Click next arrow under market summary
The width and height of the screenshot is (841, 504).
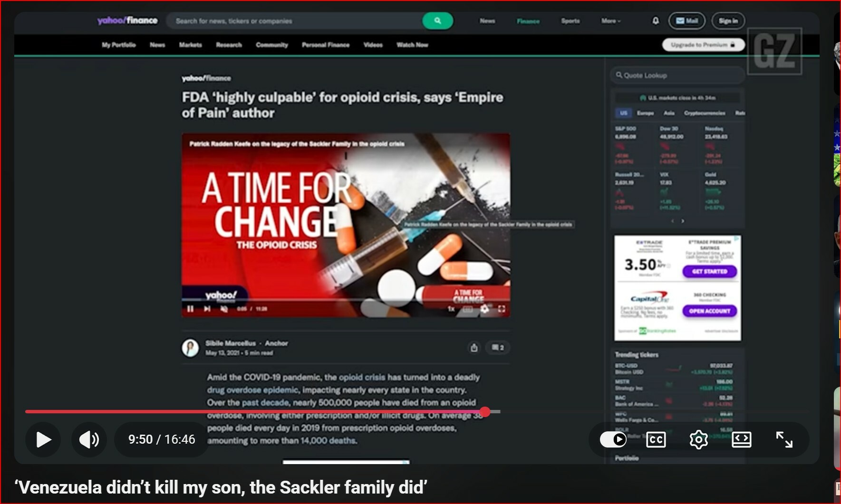(x=683, y=221)
